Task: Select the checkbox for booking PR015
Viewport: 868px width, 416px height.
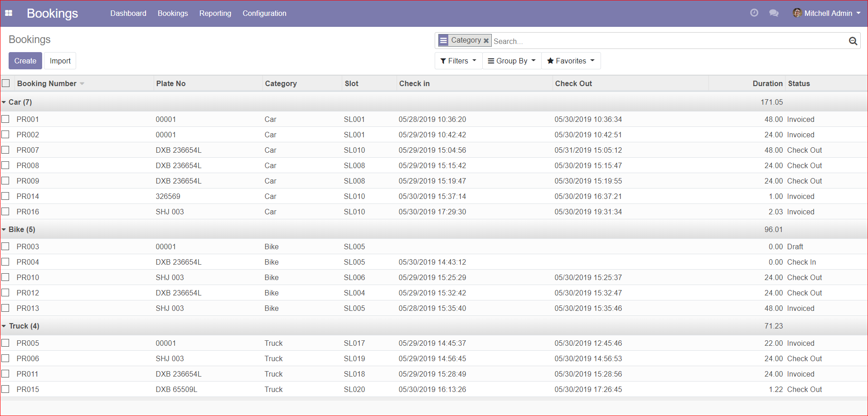Action: pyautogui.click(x=5, y=389)
